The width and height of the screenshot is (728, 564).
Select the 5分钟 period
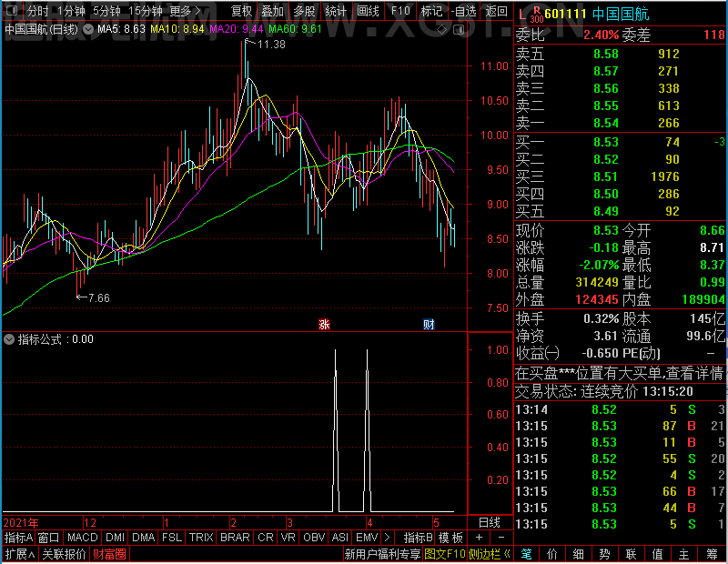click(106, 11)
